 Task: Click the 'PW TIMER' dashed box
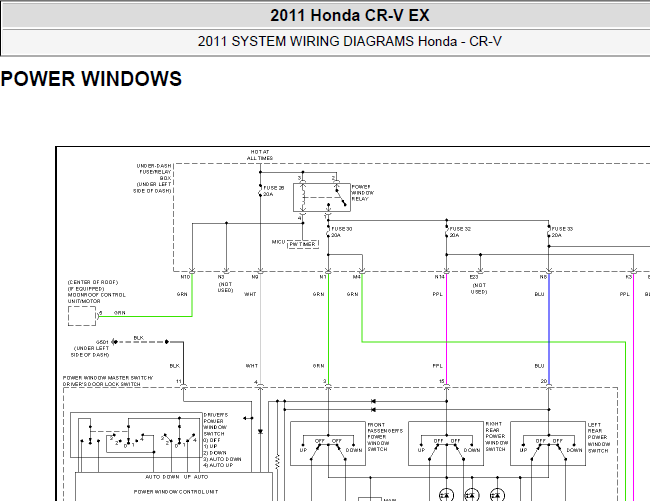point(303,244)
